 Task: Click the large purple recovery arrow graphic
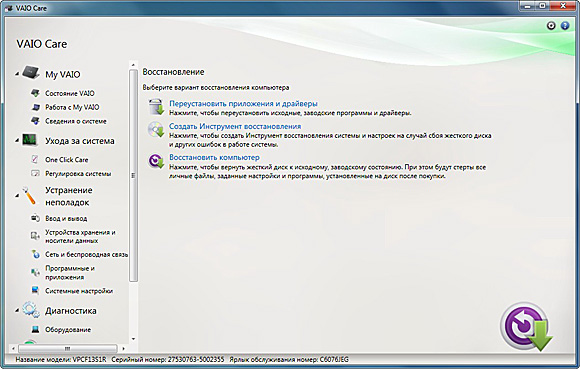coord(526,326)
